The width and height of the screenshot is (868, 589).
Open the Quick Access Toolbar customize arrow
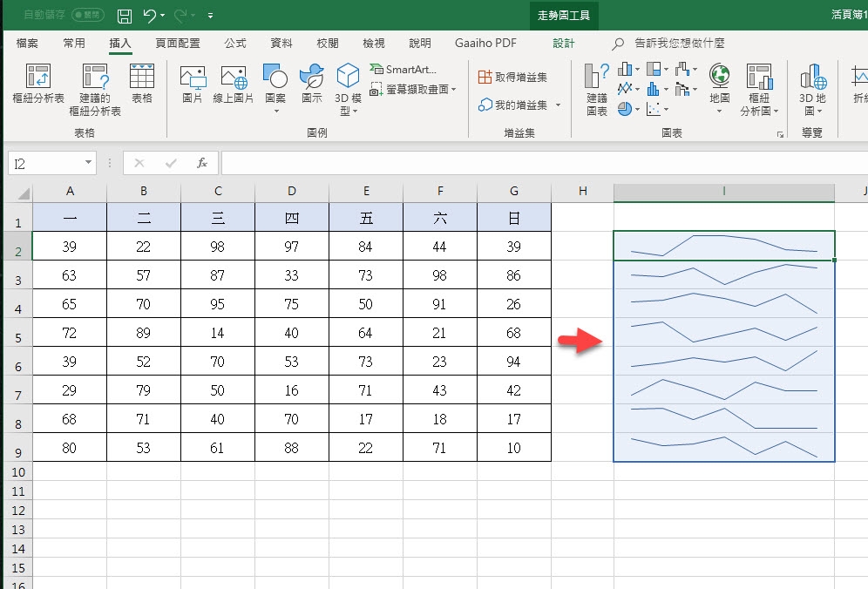click(211, 16)
